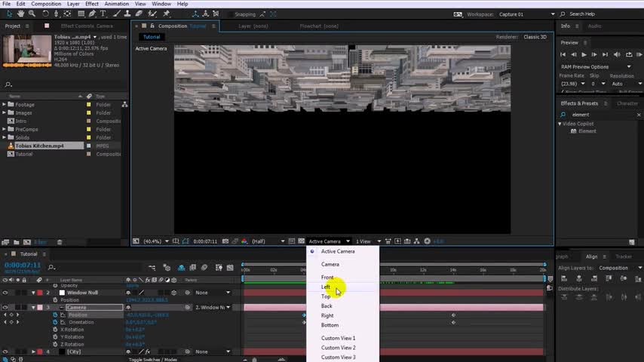Expand the City layer properties
This screenshot has width=644, height=362.
(33, 351)
